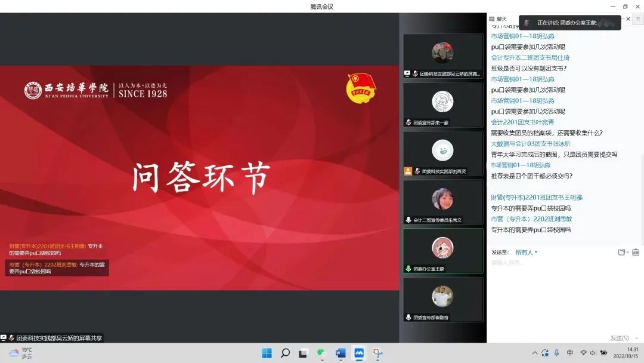Select 团委办公室王蒙 participant video tile
This screenshot has height=363, width=644.
point(442,250)
